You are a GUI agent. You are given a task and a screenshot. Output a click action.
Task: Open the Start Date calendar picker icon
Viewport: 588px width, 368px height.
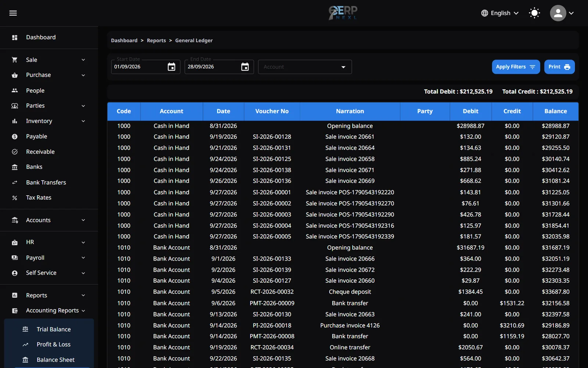172,67
